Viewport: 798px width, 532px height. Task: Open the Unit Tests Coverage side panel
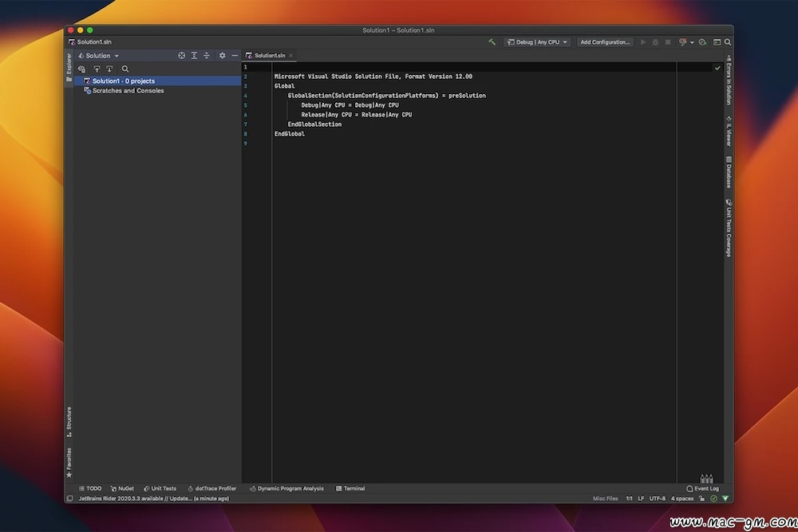(x=729, y=228)
